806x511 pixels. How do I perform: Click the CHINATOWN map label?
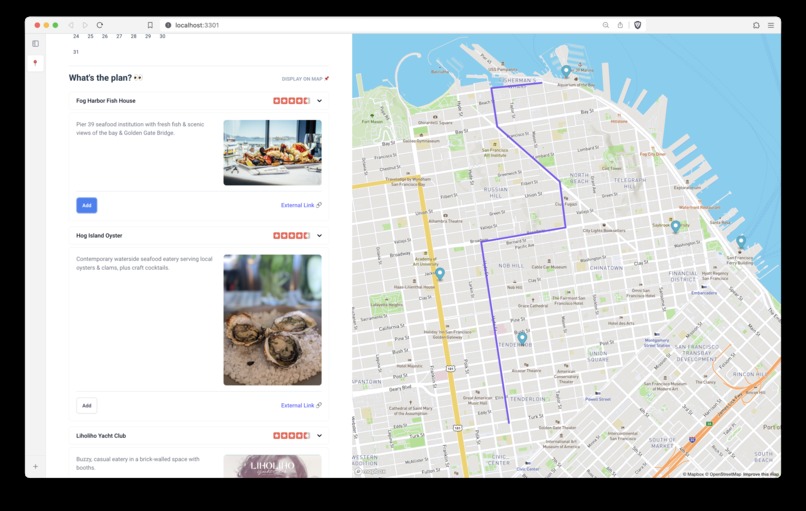point(607,268)
